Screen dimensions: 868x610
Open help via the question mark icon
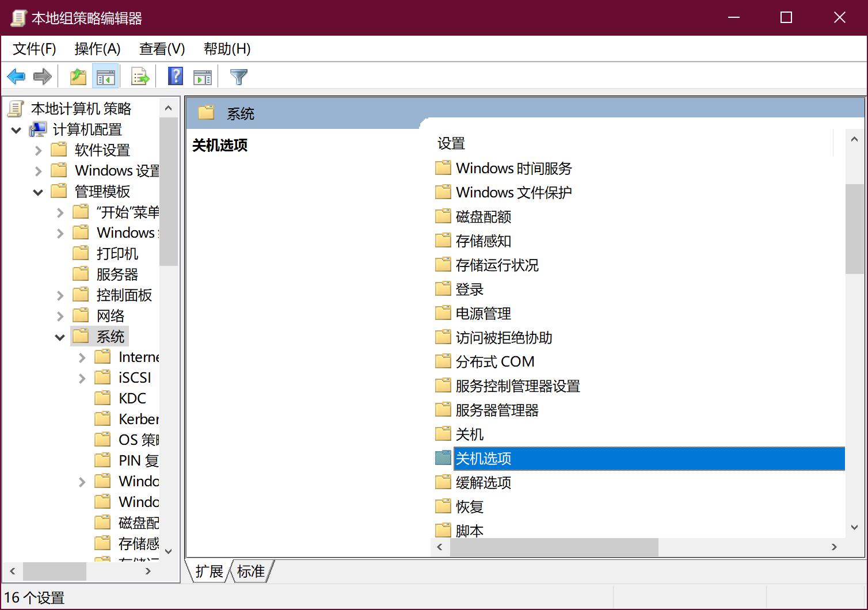coord(174,76)
